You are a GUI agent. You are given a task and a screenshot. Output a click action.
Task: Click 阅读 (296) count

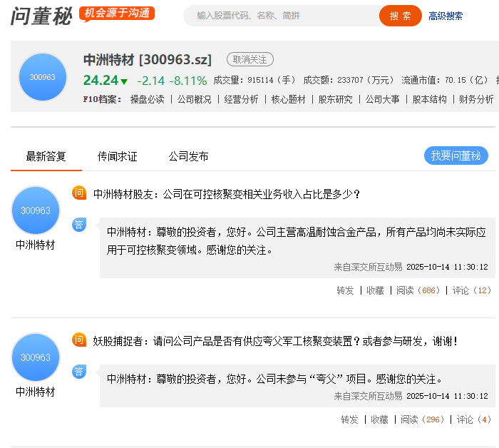[422, 419]
